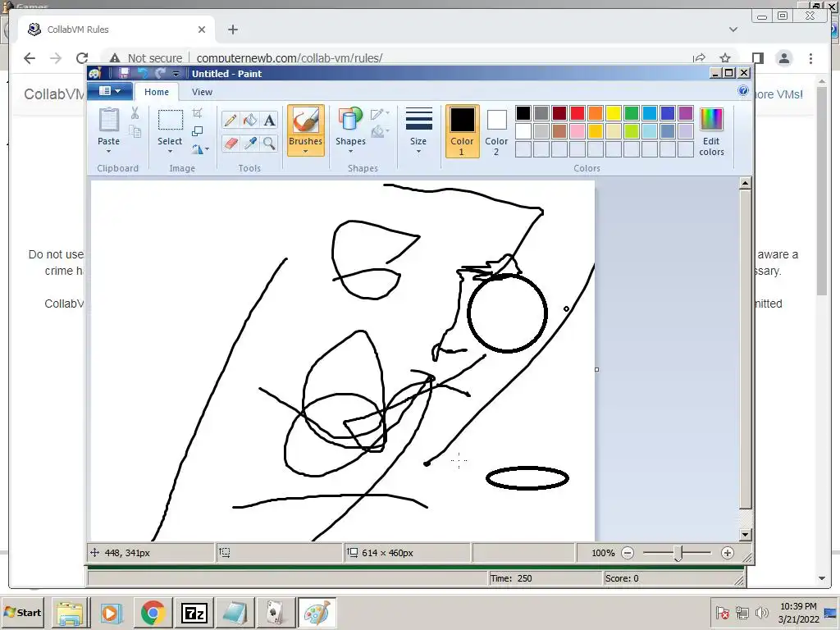Expand the Select options arrow
The width and height of the screenshot is (840, 630).
pos(170,151)
